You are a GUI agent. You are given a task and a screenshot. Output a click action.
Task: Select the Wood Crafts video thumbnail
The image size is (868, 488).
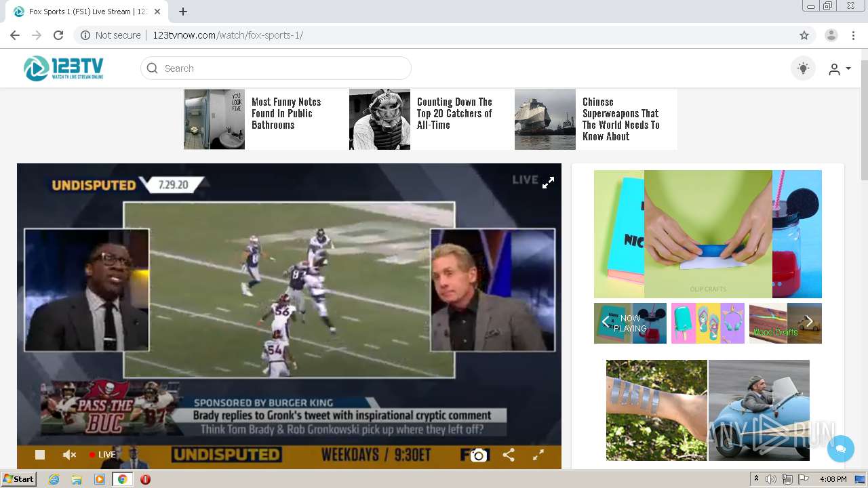click(x=785, y=323)
